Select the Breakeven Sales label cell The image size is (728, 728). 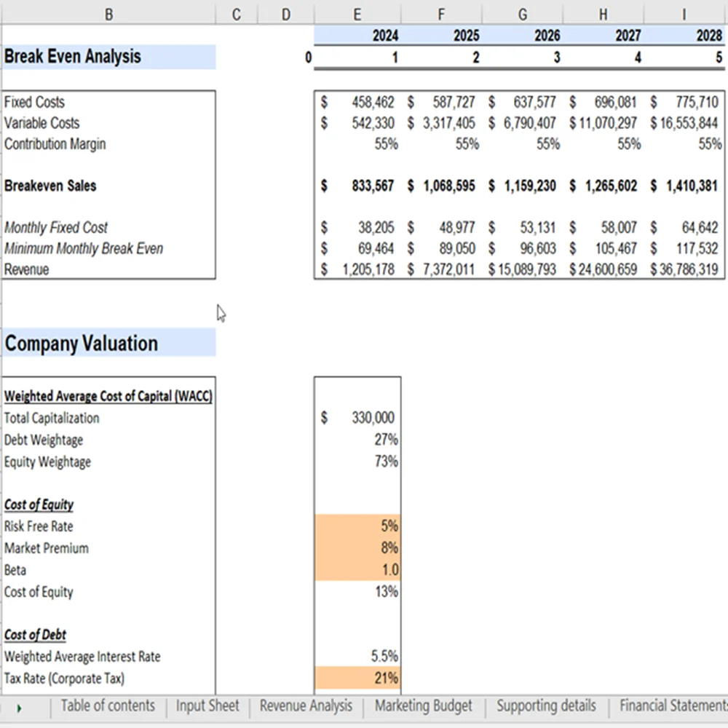[50, 186]
